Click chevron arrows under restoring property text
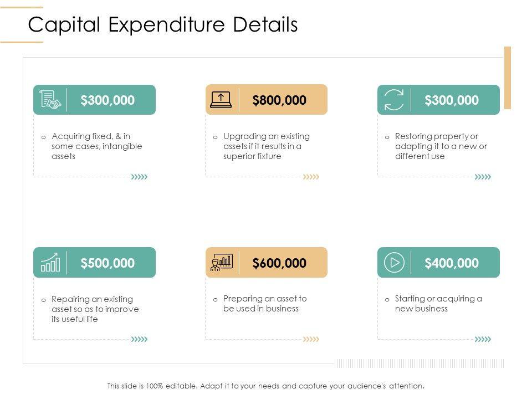 click(x=483, y=177)
